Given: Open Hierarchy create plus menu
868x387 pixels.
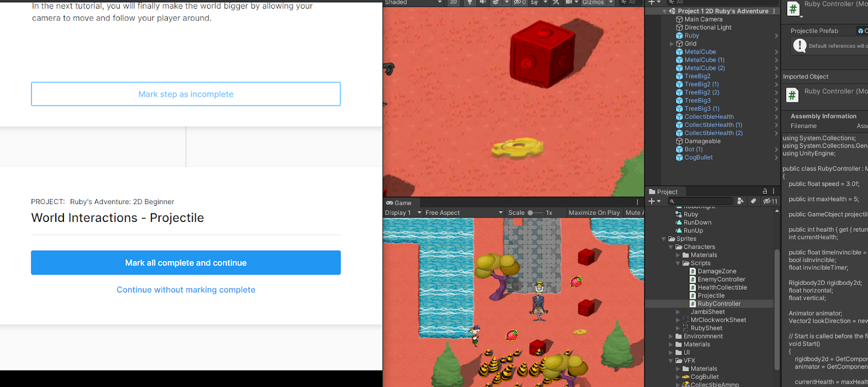Looking at the screenshot, I should pos(654,2).
